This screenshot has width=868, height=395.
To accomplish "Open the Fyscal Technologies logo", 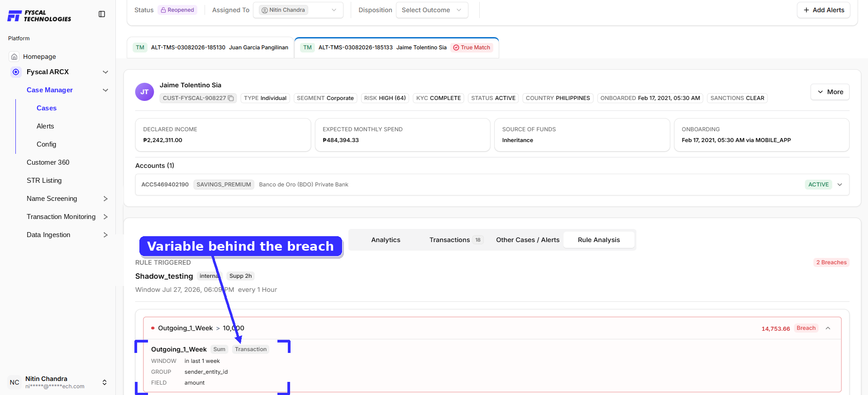I will (39, 16).
